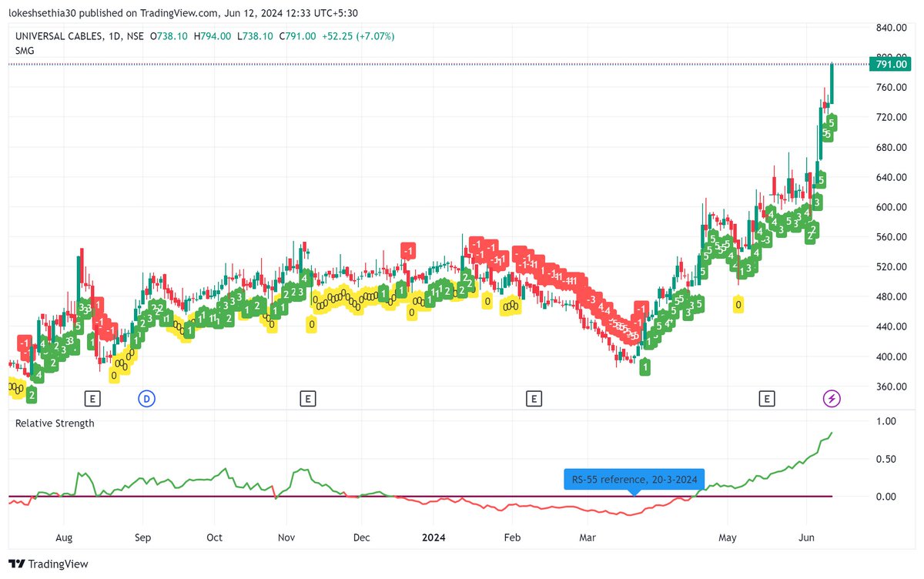Image resolution: width=924 pixels, height=579 pixels.
Task: Click the C791.00 close value
Action: coord(297,35)
